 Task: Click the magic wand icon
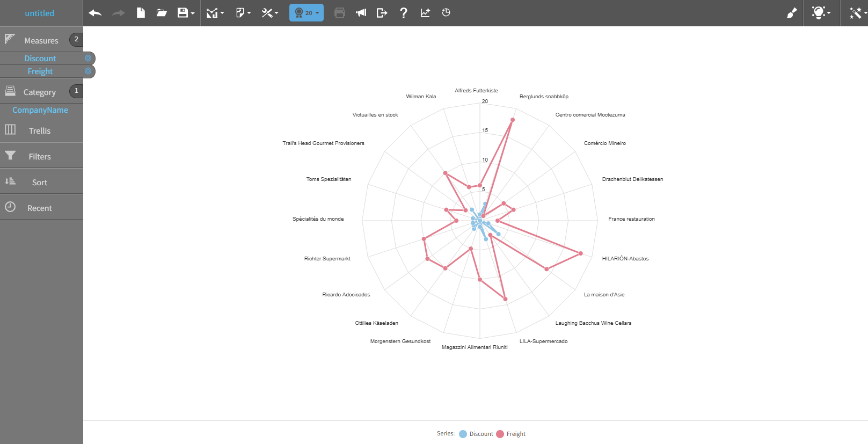click(x=855, y=13)
